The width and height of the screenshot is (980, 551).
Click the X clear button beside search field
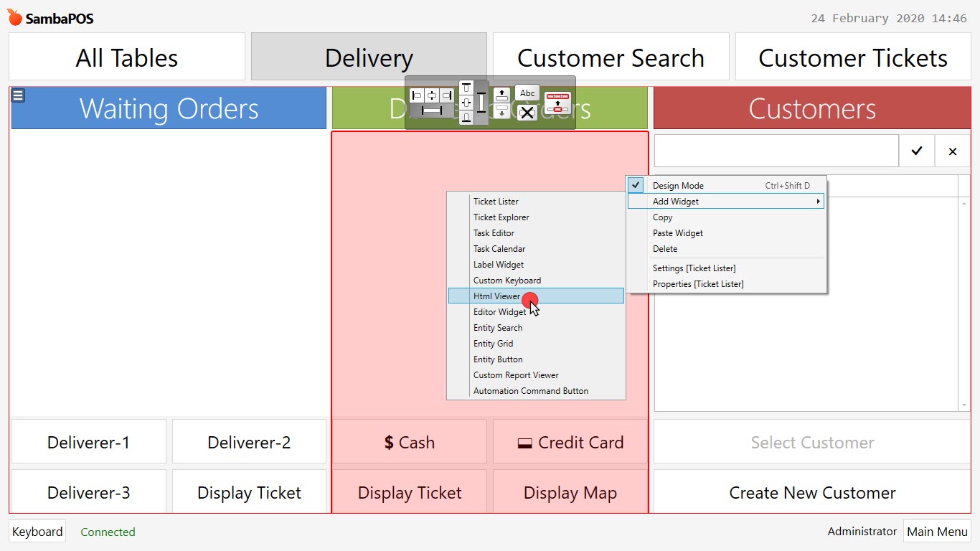[x=953, y=151]
